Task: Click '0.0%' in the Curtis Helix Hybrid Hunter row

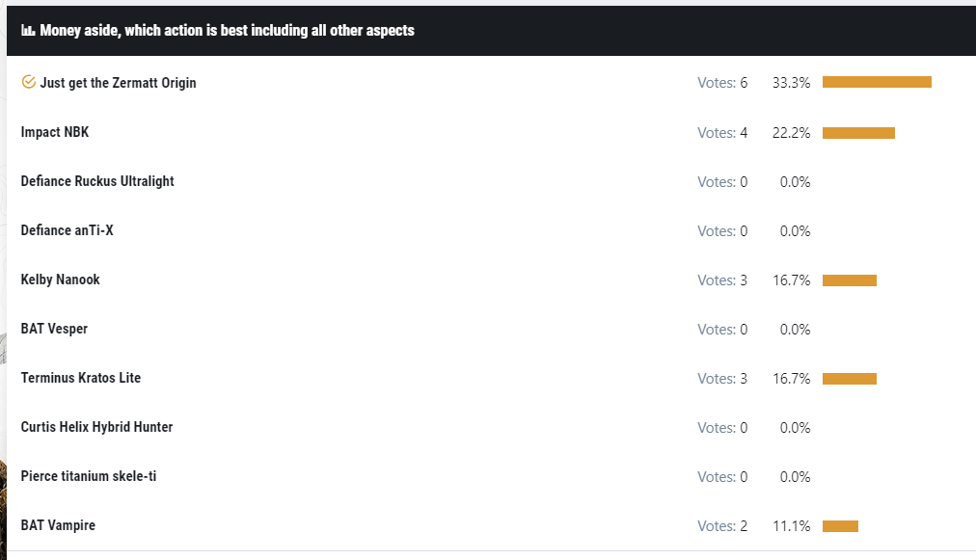Action: tap(795, 427)
